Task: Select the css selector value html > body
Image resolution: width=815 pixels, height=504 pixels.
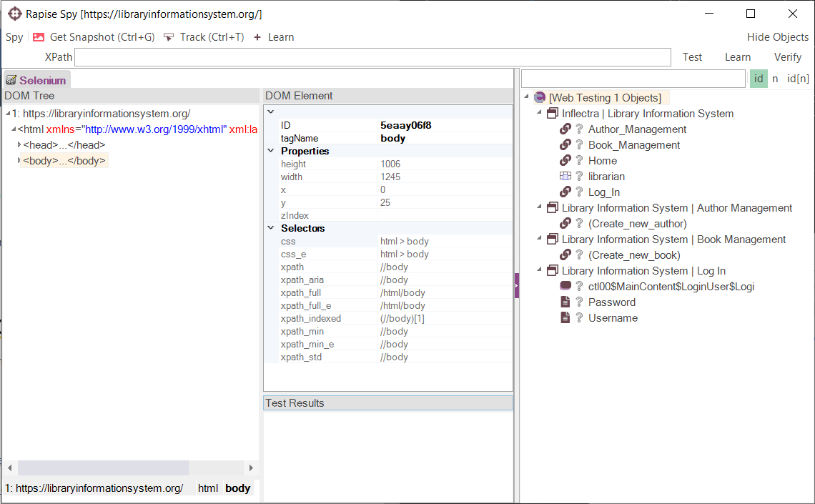Action: [405, 241]
